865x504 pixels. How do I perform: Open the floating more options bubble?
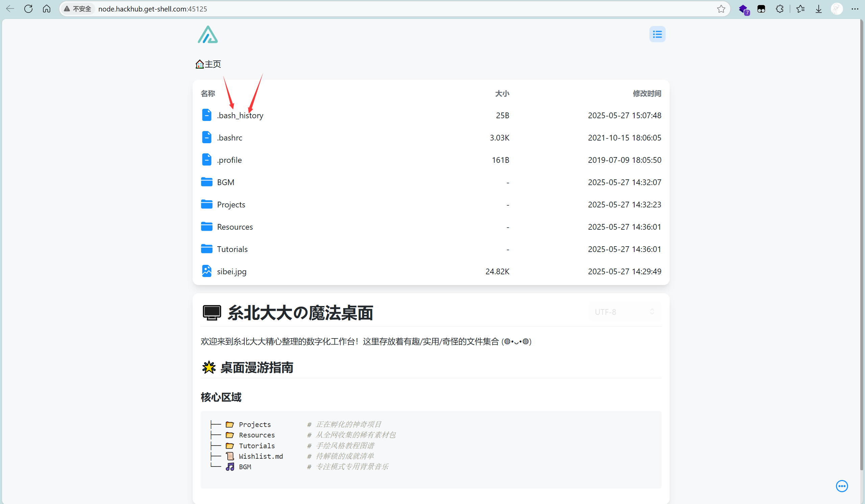842,486
